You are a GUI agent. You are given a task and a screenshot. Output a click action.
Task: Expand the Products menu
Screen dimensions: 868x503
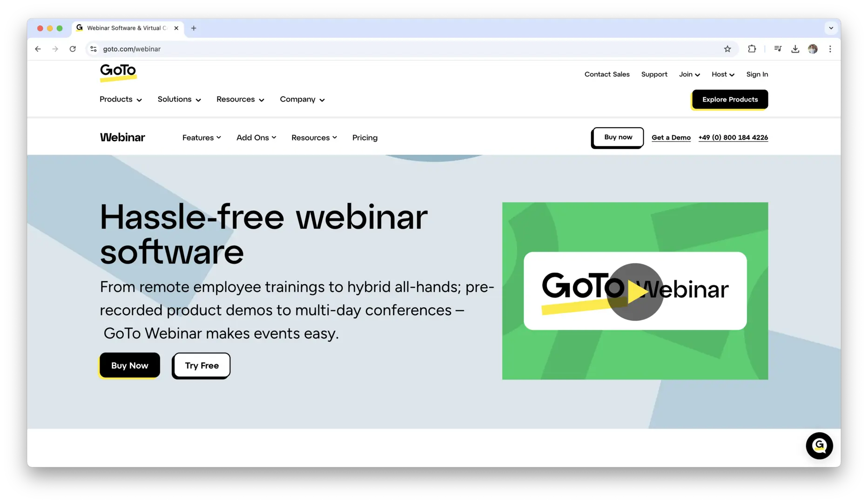pyautogui.click(x=121, y=99)
